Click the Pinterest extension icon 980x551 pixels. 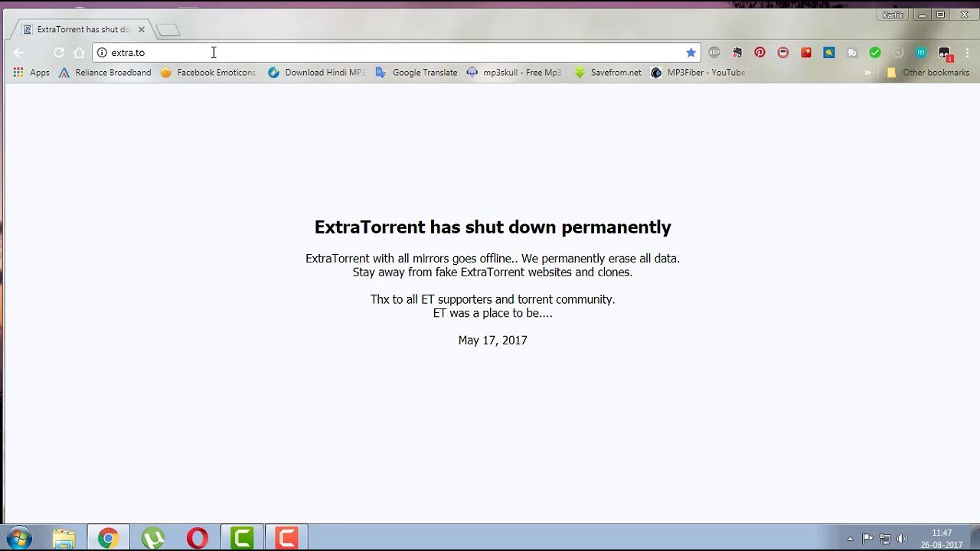point(759,53)
